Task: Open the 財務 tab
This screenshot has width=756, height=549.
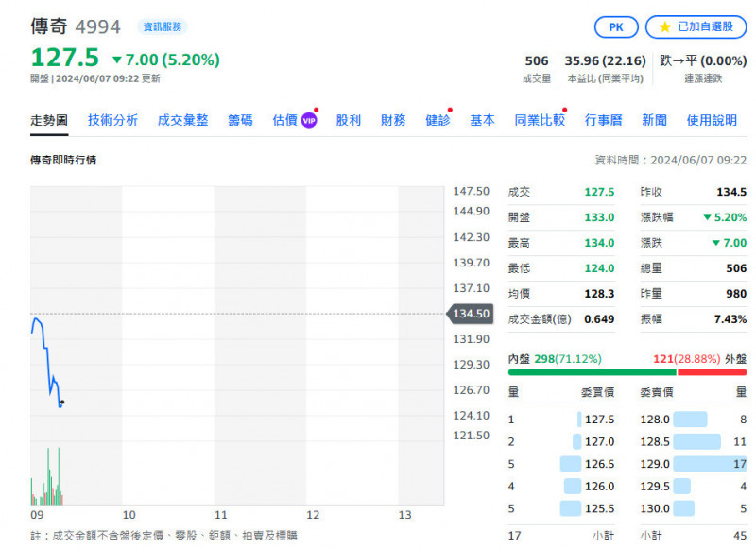Action: 393,120
